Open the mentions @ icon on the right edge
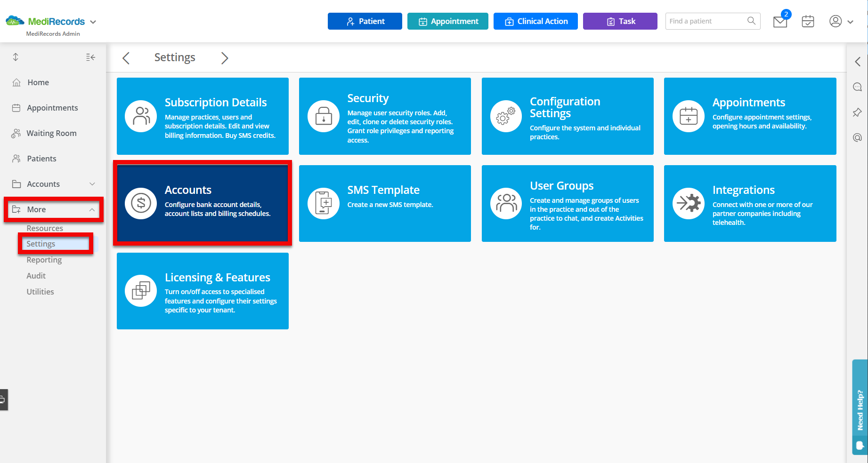This screenshot has width=868, height=463. [857, 137]
